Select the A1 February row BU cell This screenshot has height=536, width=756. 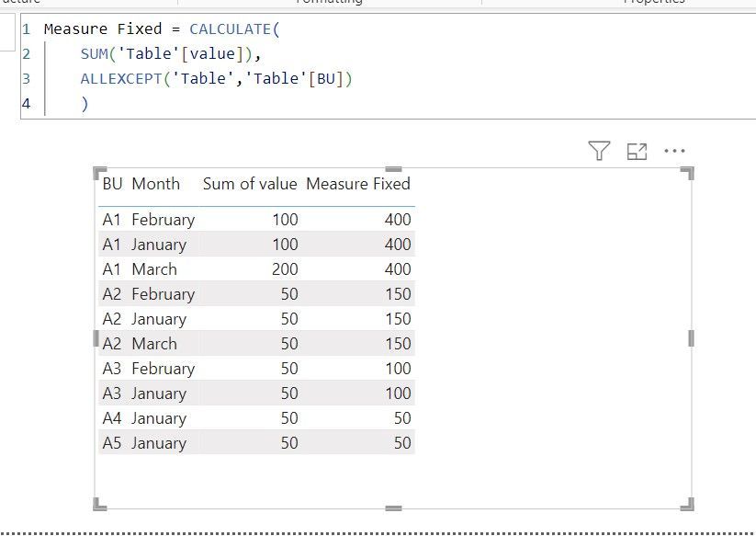pyautogui.click(x=111, y=220)
